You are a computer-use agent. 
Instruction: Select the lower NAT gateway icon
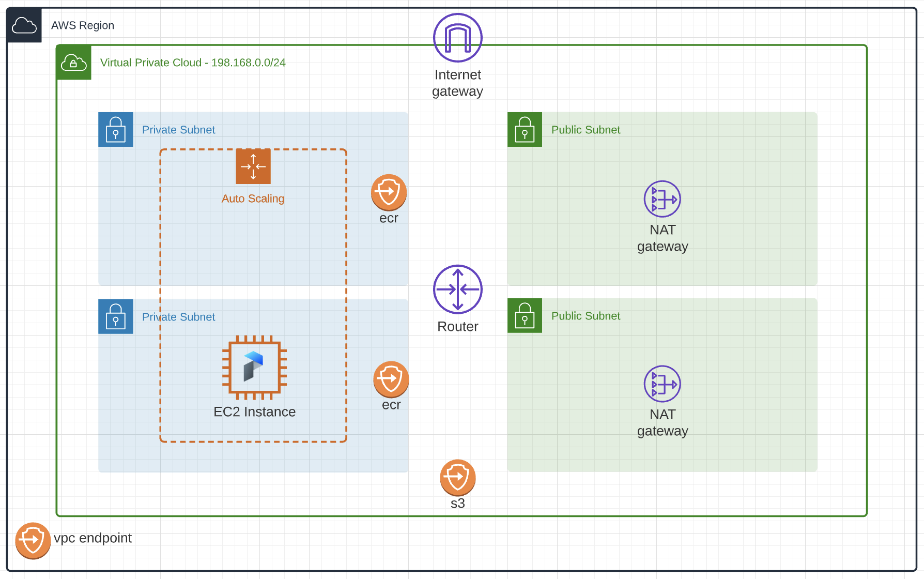pos(663,384)
